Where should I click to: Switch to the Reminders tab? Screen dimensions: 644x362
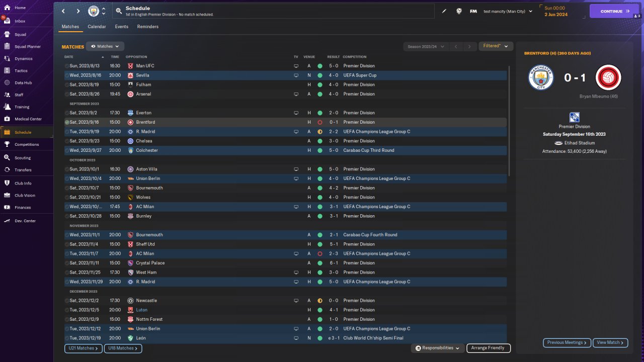pyautogui.click(x=147, y=27)
